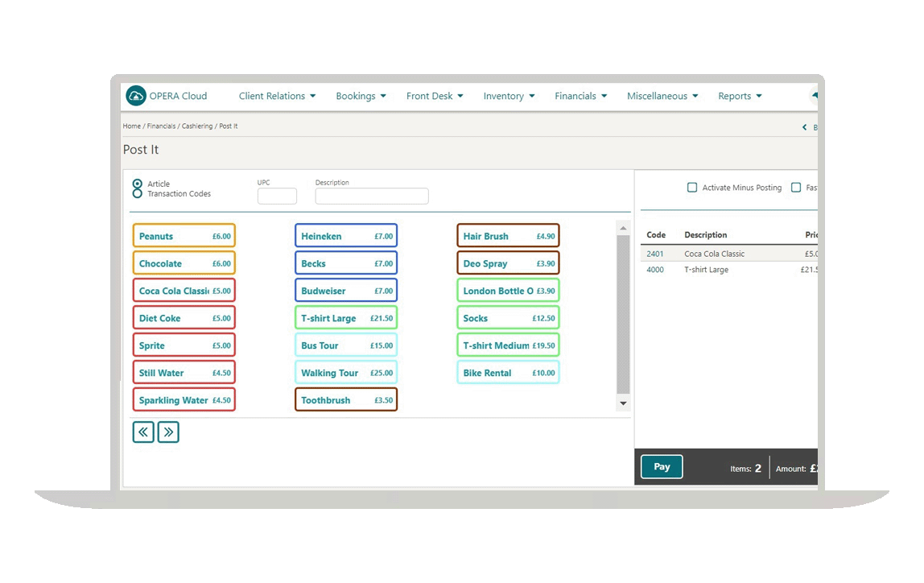924x583 pixels.
Task: Click into the UPC input field
Action: coord(277,196)
